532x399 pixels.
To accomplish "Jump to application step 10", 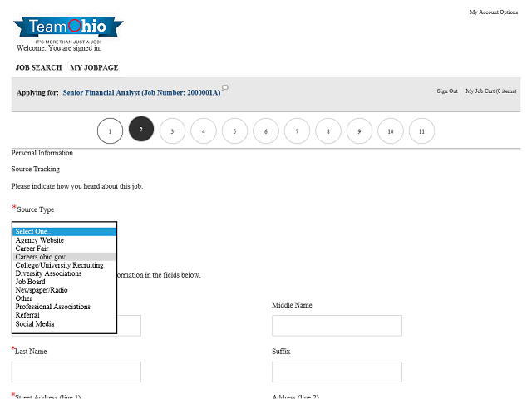I will (x=391, y=131).
